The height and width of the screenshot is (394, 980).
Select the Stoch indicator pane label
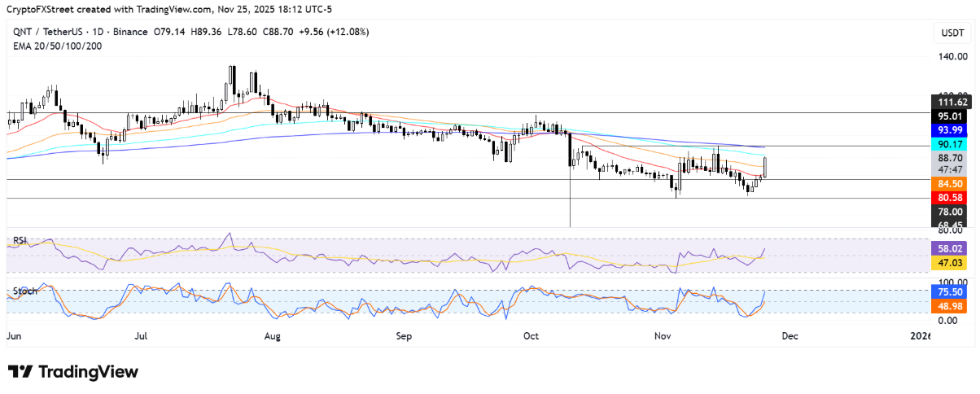coord(23,289)
